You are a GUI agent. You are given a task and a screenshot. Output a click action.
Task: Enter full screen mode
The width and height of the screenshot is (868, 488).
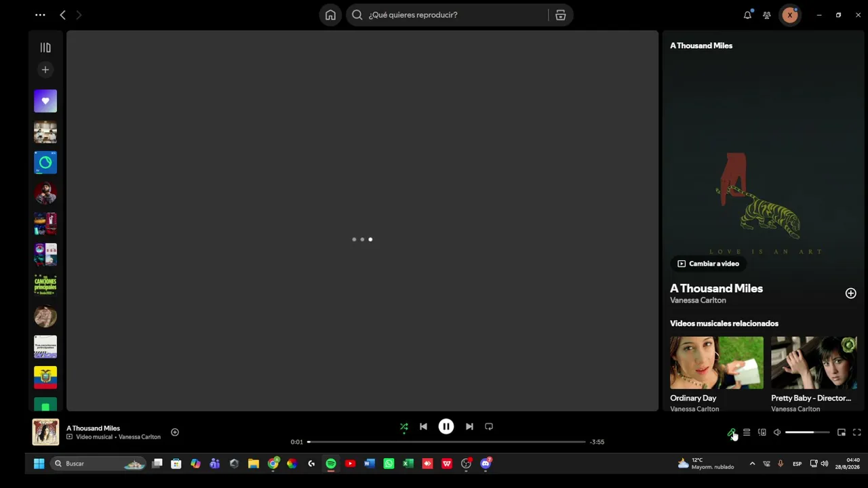(x=856, y=432)
